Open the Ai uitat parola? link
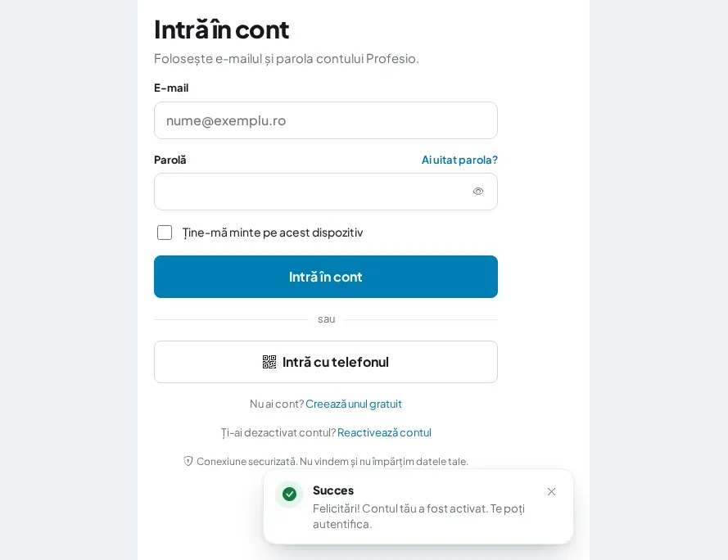Screen dimensions: 728x560 click(459, 160)
